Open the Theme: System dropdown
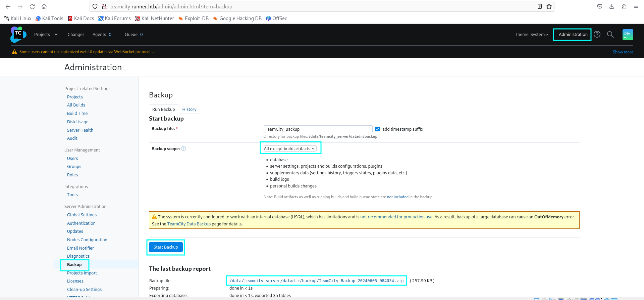Viewport: 644px width, 300px height. click(x=531, y=35)
